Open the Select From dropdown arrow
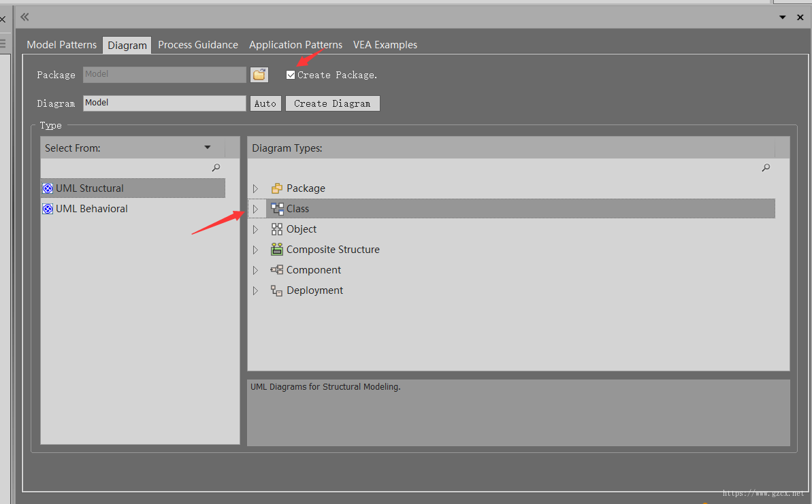812x504 pixels. [208, 148]
